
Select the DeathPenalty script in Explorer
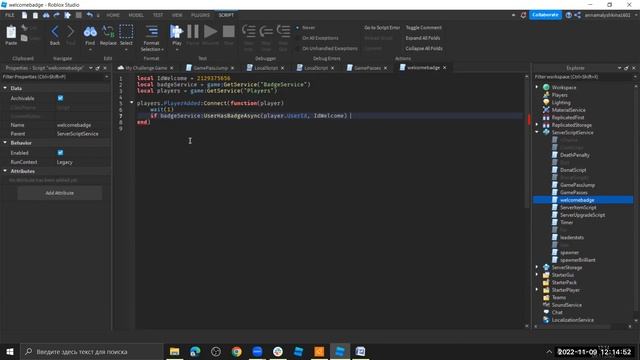[574, 155]
